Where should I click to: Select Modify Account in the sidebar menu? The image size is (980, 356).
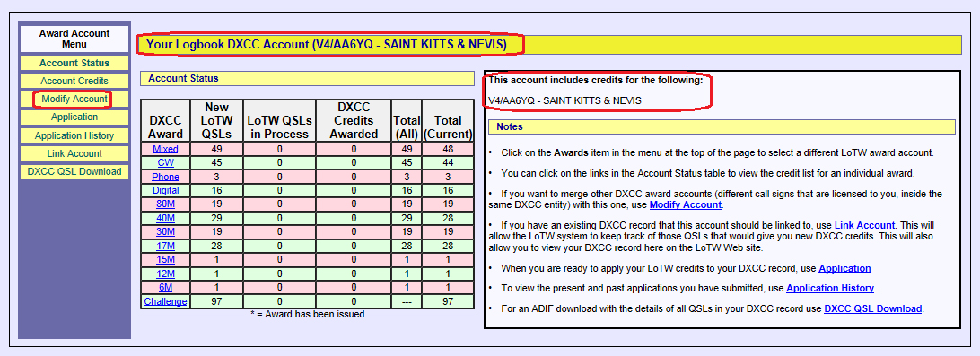click(x=74, y=100)
